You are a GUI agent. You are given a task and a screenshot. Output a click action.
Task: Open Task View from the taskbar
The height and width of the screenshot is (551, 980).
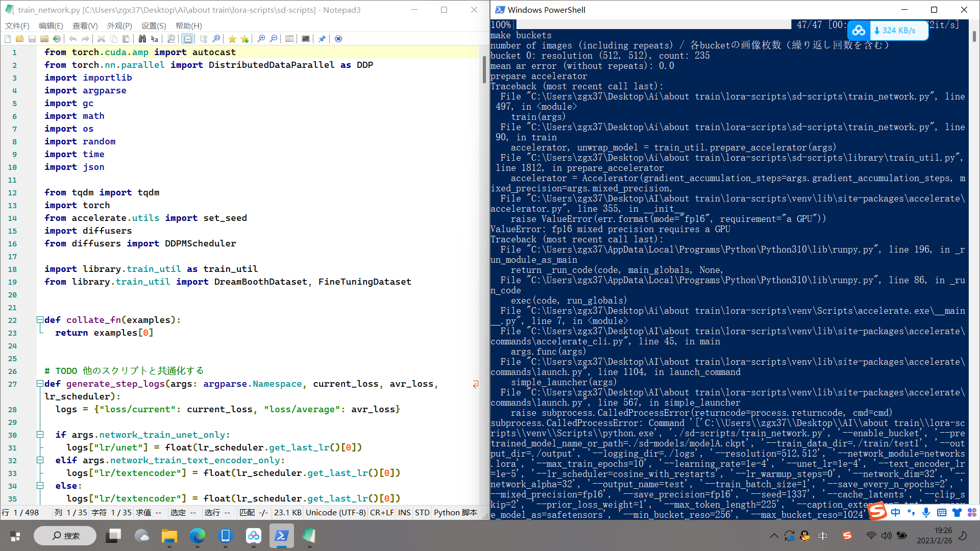point(113,536)
